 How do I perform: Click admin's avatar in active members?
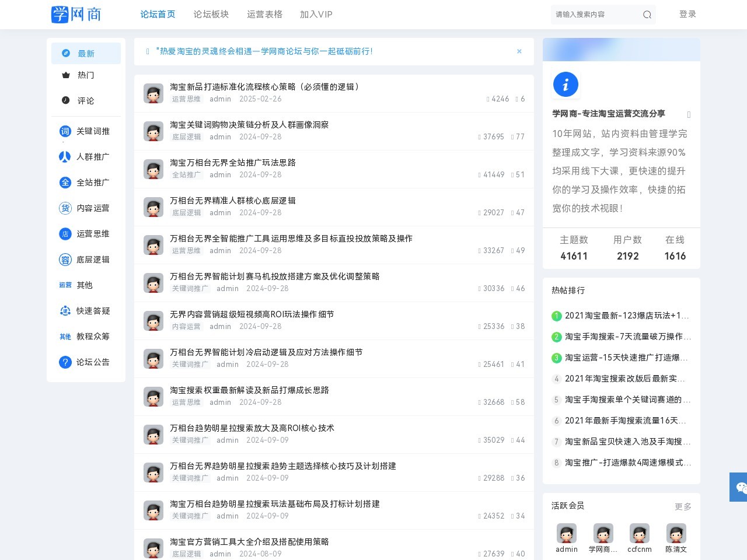pos(566,533)
